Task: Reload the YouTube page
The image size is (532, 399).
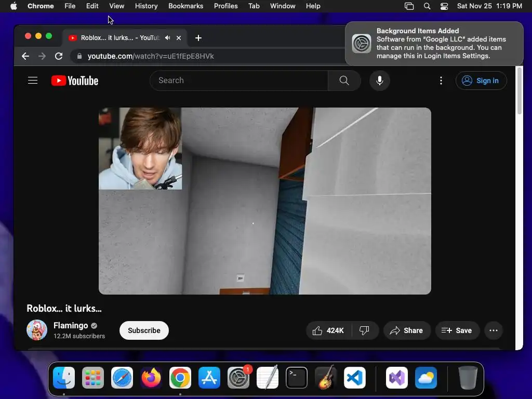Action: click(x=59, y=56)
